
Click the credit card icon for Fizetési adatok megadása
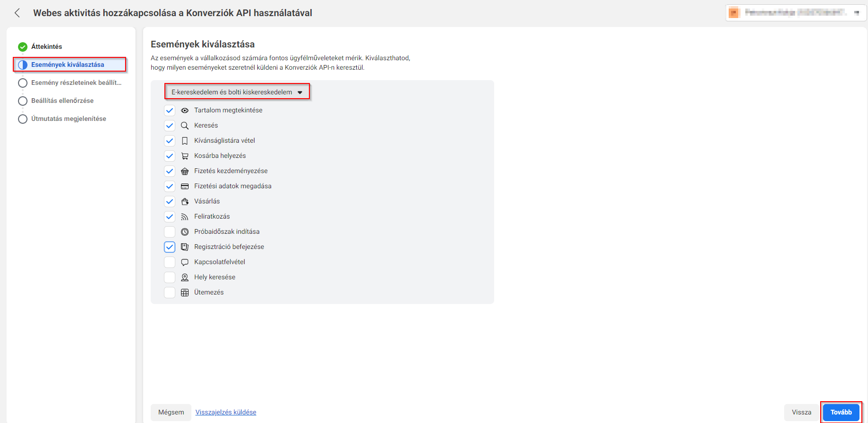[x=185, y=186]
